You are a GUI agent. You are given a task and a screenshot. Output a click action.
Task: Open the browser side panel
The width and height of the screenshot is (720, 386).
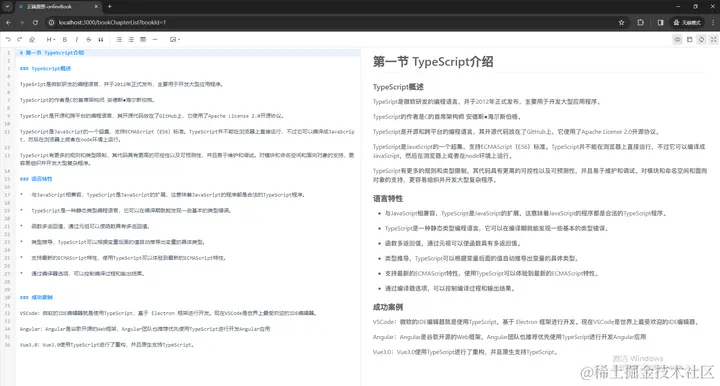click(660, 22)
